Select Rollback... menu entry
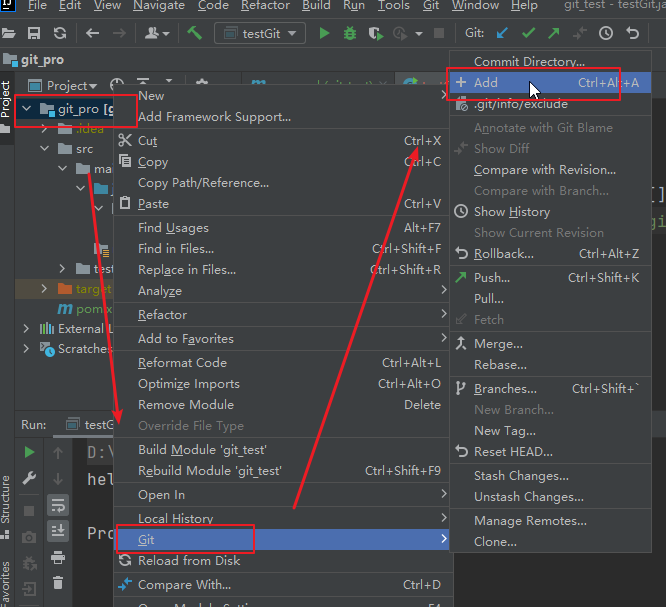The height and width of the screenshot is (607, 666). pos(550,254)
